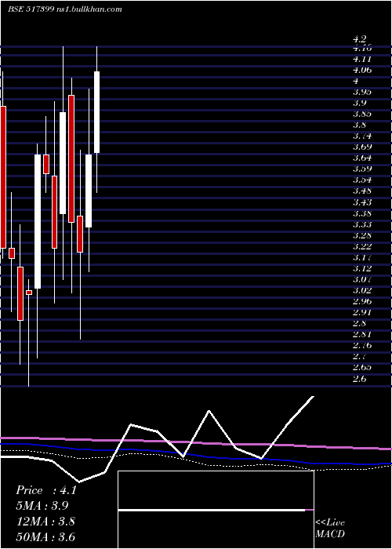Click the 3.22 price axis label
The height and width of the screenshot is (549, 392).
click(x=362, y=246)
